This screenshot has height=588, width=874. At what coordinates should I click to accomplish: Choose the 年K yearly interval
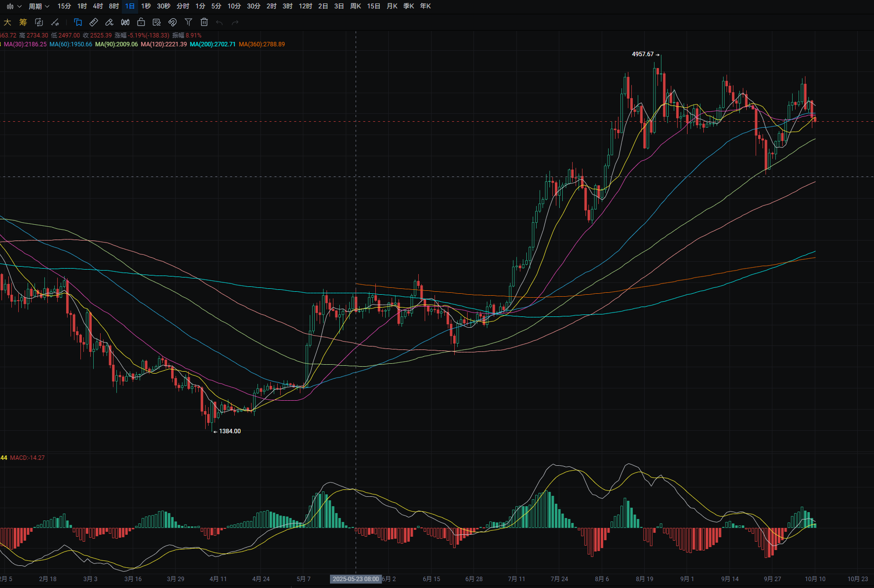pyautogui.click(x=425, y=6)
